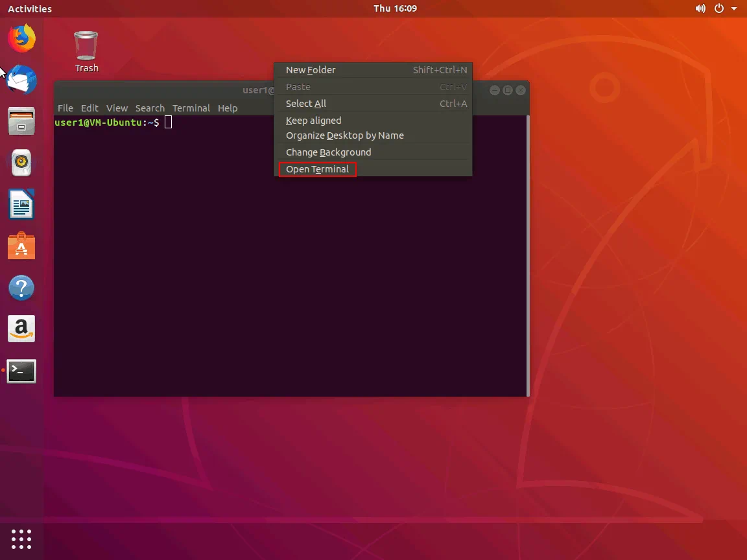Launch Rhythmbox music player icon

(21, 163)
